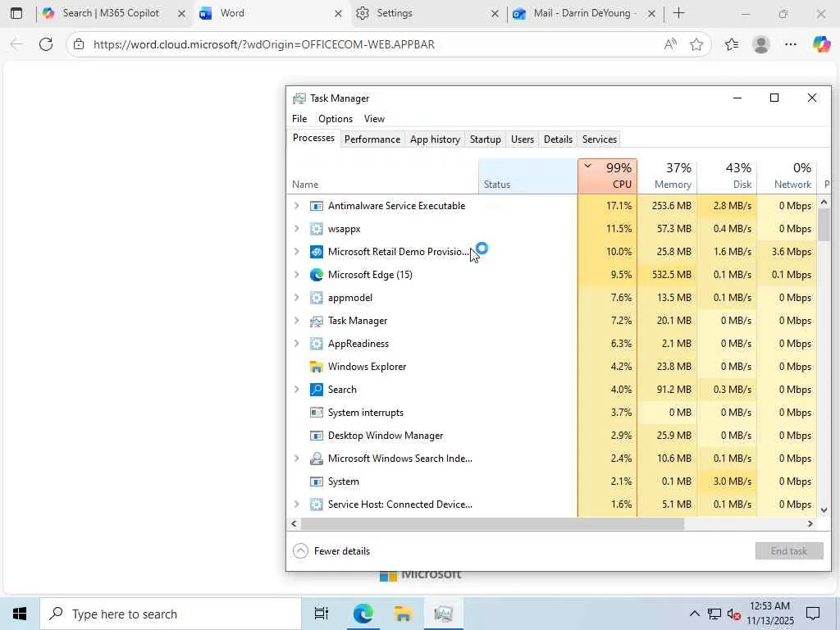Open the Windows Start menu
Viewport: 840px width, 630px height.
[20, 614]
